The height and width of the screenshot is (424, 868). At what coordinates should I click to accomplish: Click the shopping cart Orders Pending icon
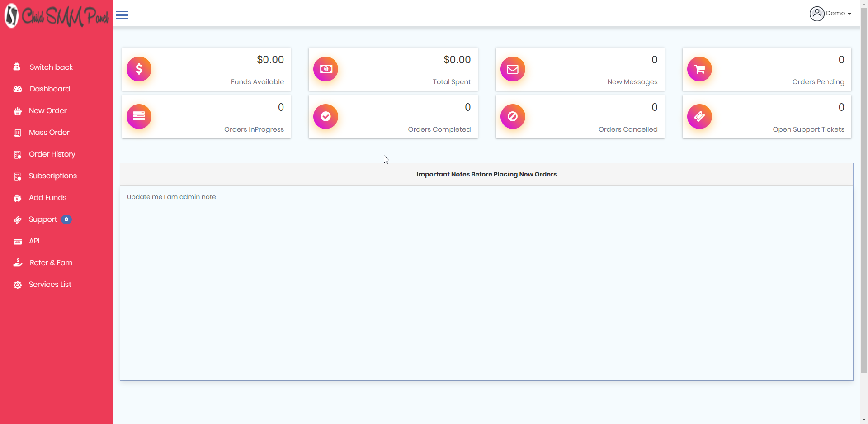(x=699, y=69)
